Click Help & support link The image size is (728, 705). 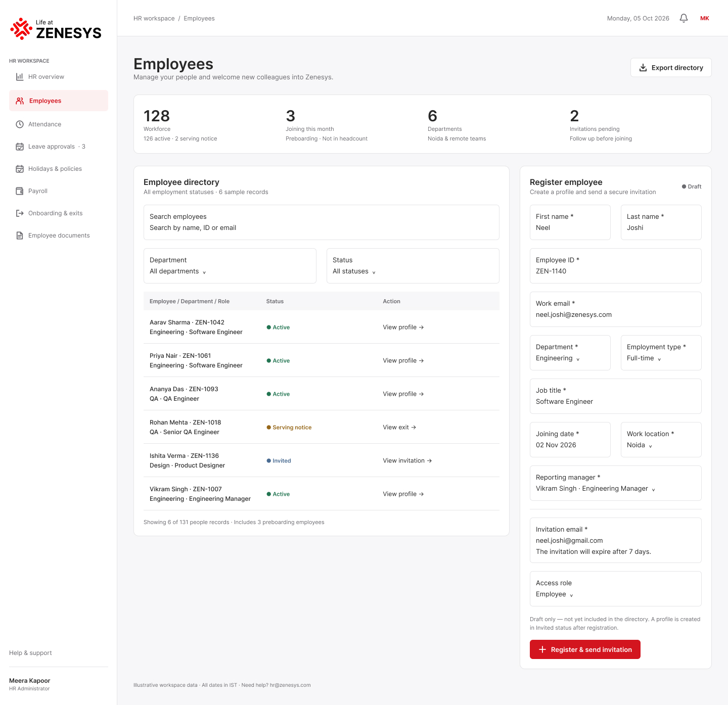tap(30, 653)
